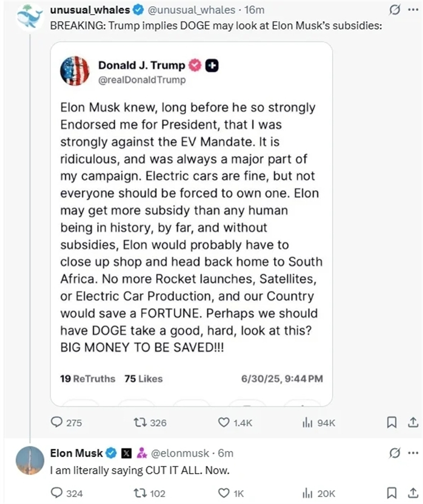Open Grok icon on Elon Musk's reply
423x504 pixels.
(x=395, y=453)
